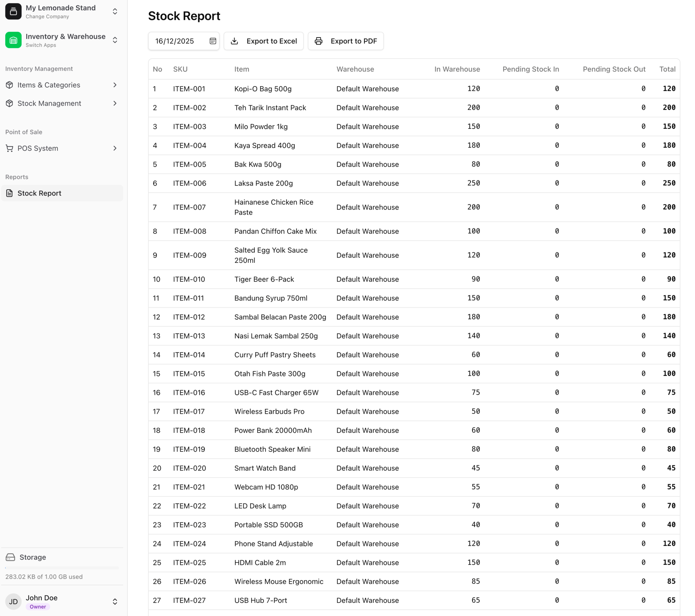Click the Storage drive icon
Viewport: 695px width, 616px height.
[10, 557]
